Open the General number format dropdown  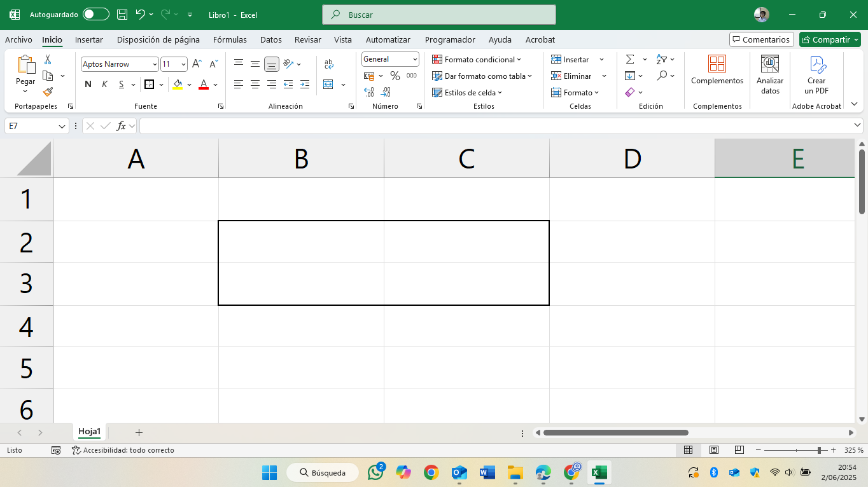[415, 59]
